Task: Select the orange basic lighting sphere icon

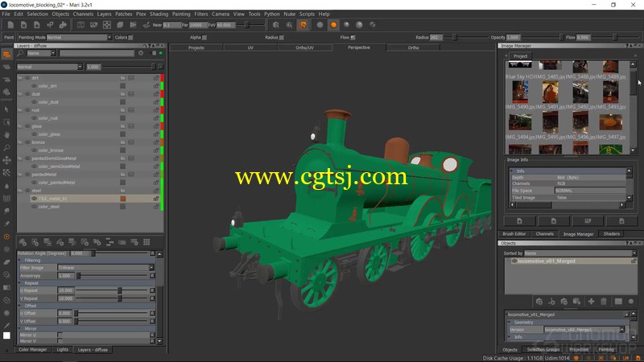Action: click(x=333, y=25)
